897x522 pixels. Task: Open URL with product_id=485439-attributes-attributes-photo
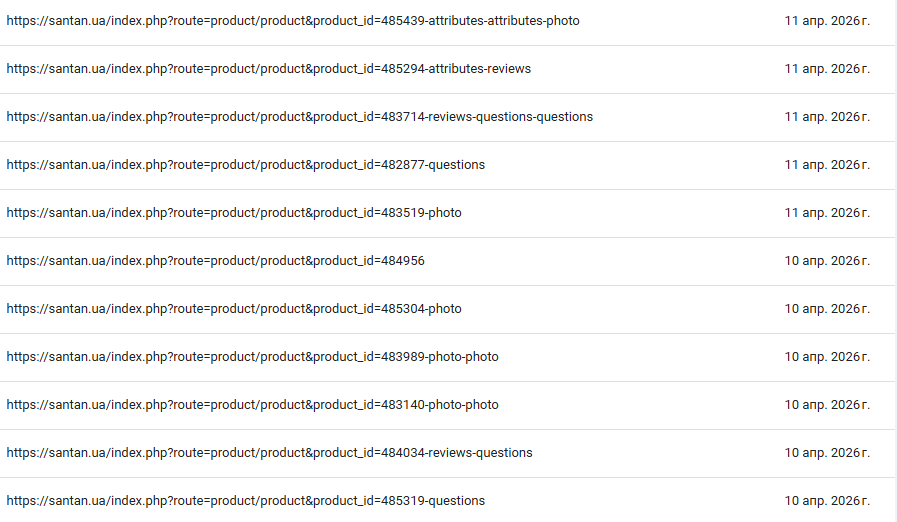click(293, 21)
